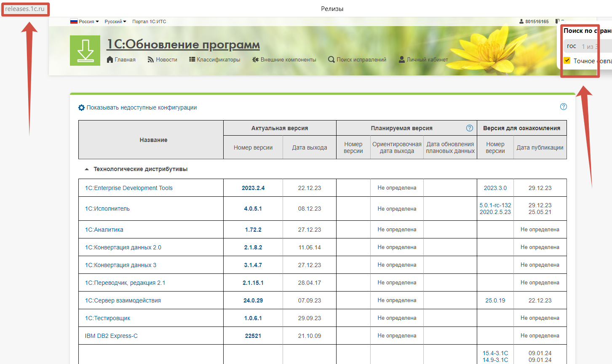Click version number 2.1.15.1

coord(253,283)
